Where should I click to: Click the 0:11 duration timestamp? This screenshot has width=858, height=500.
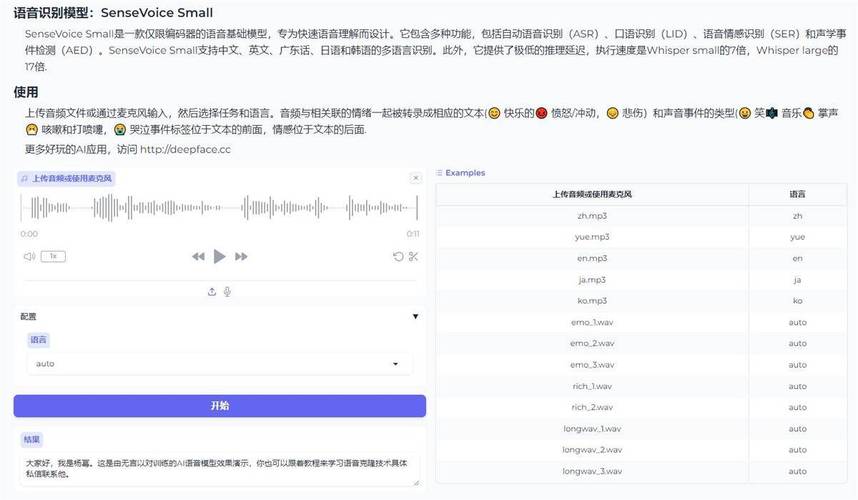pos(413,234)
